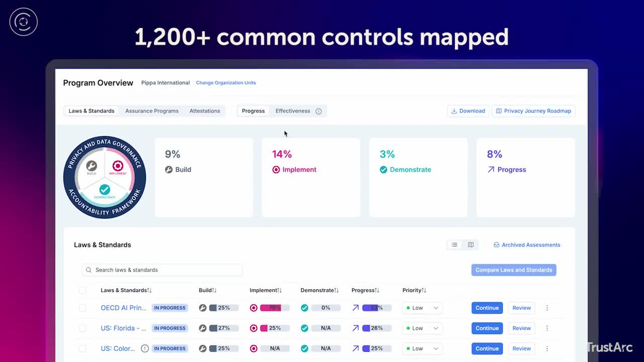Switch to the Effectiveness view
This screenshot has width=644, height=362.
(x=293, y=111)
